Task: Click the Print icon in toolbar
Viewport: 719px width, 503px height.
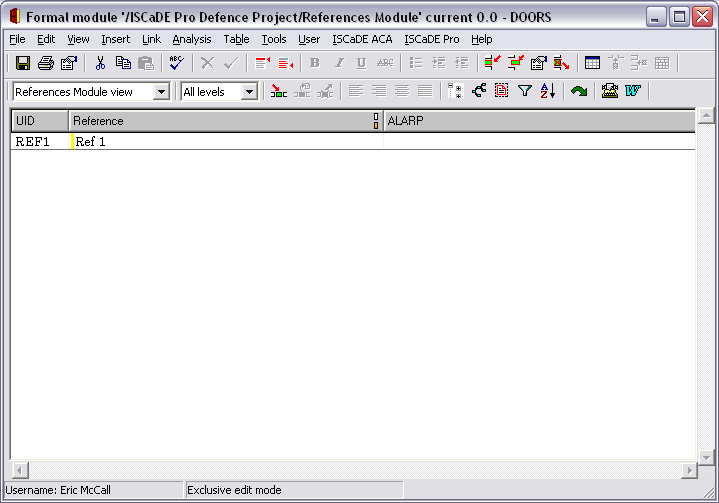Action: click(45, 63)
